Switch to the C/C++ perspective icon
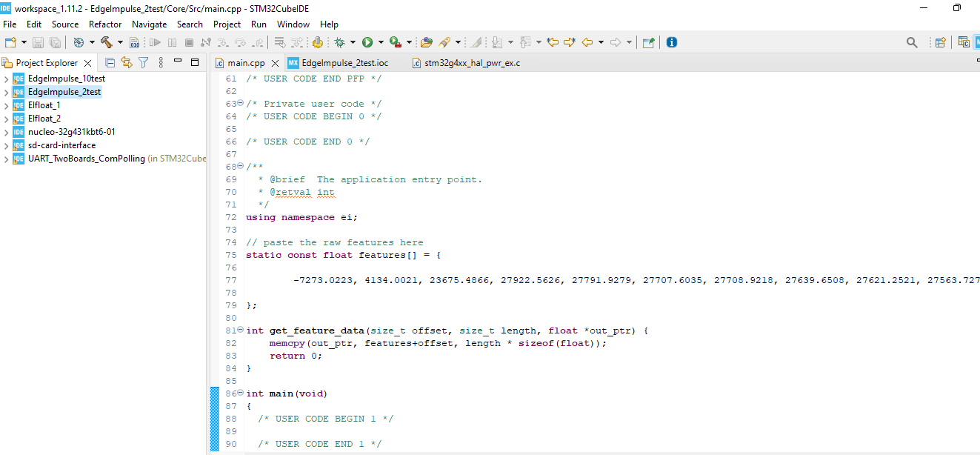The height and width of the screenshot is (455, 980). pos(964,42)
